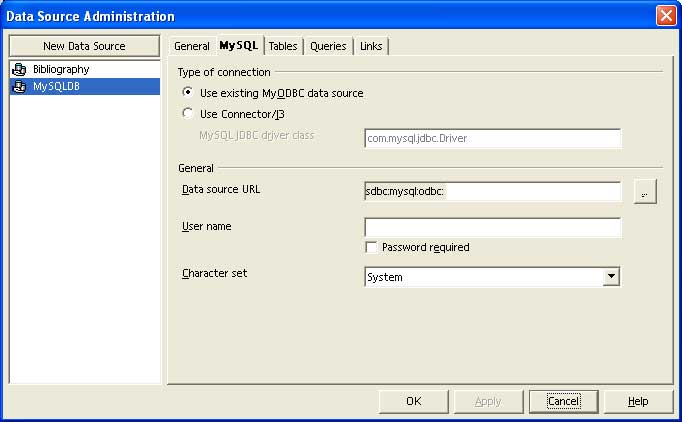This screenshot has width=682, height=422.
Task: Click the MySQLDB data source icon
Action: tap(19, 87)
